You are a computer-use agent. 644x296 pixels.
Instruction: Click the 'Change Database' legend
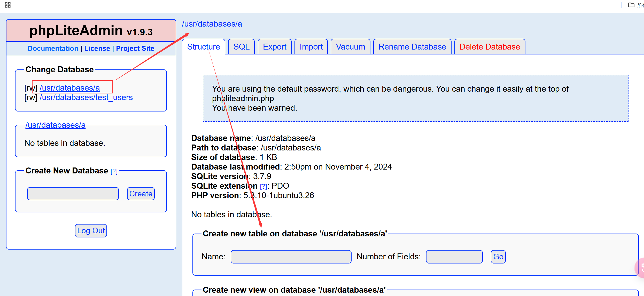[x=59, y=69]
